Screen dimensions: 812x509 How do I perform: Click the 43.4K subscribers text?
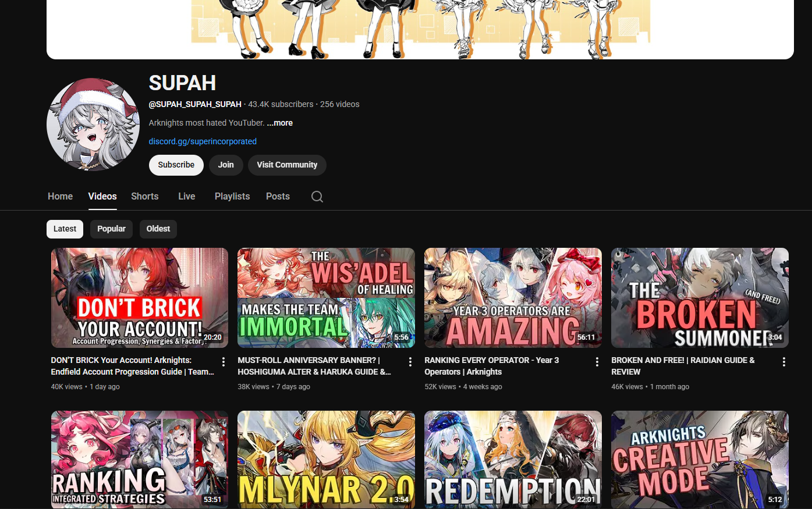pyautogui.click(x=281, y=104)
